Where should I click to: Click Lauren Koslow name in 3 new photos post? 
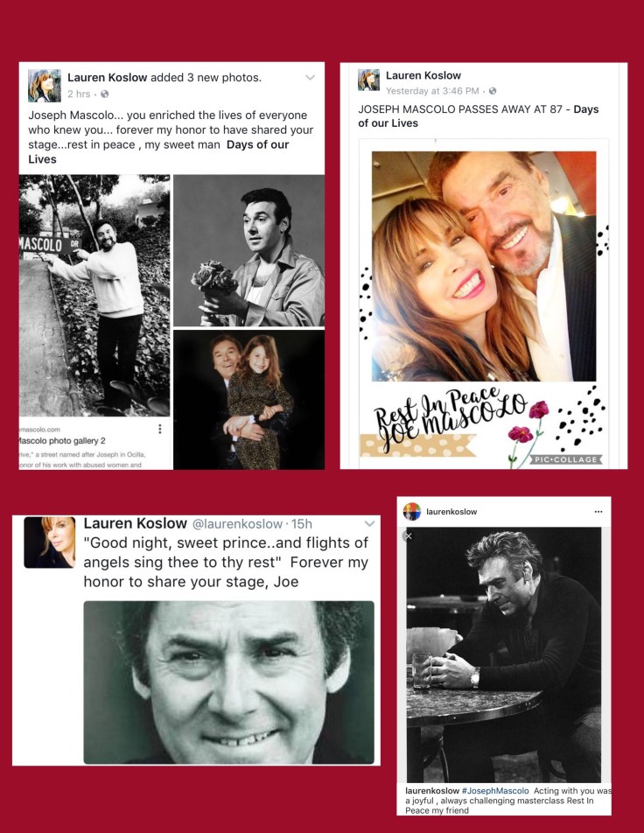tap(108, 78)
